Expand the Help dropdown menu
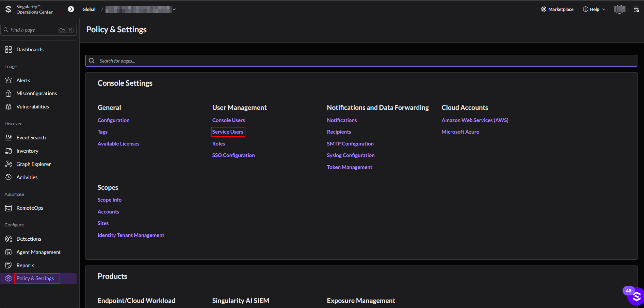 (594, 9)
